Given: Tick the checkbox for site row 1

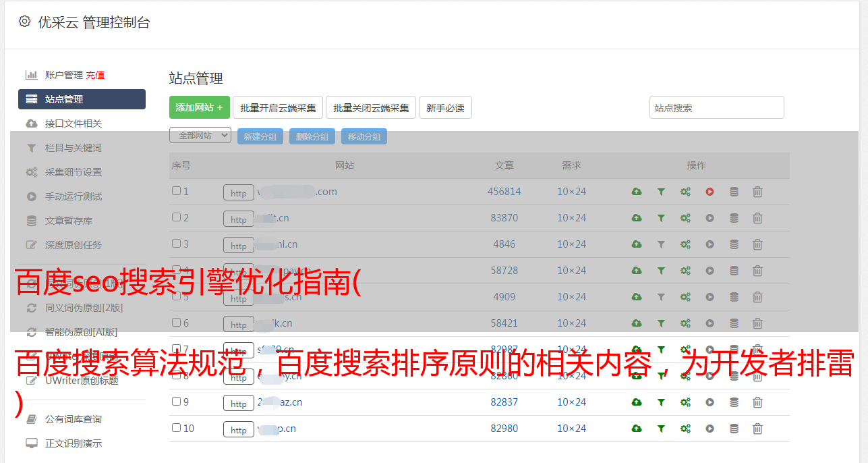Looking at the screenshot, I should click(176, 191).
